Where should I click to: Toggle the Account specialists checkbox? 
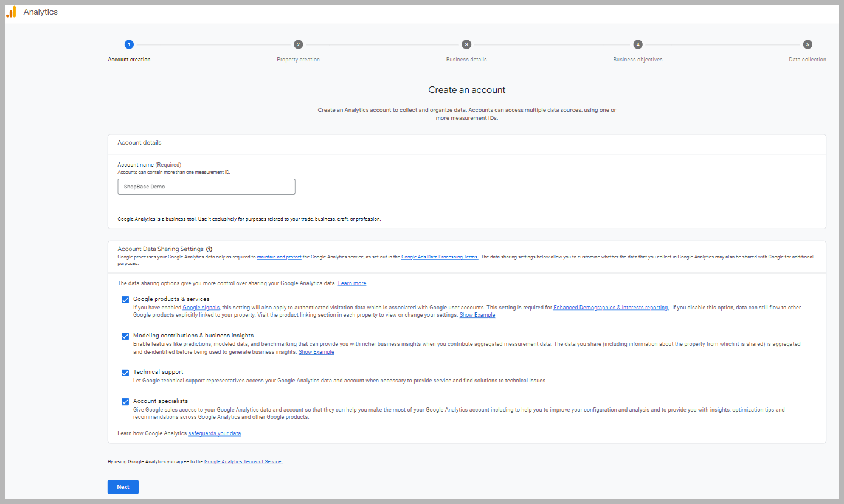click(125, 402)
